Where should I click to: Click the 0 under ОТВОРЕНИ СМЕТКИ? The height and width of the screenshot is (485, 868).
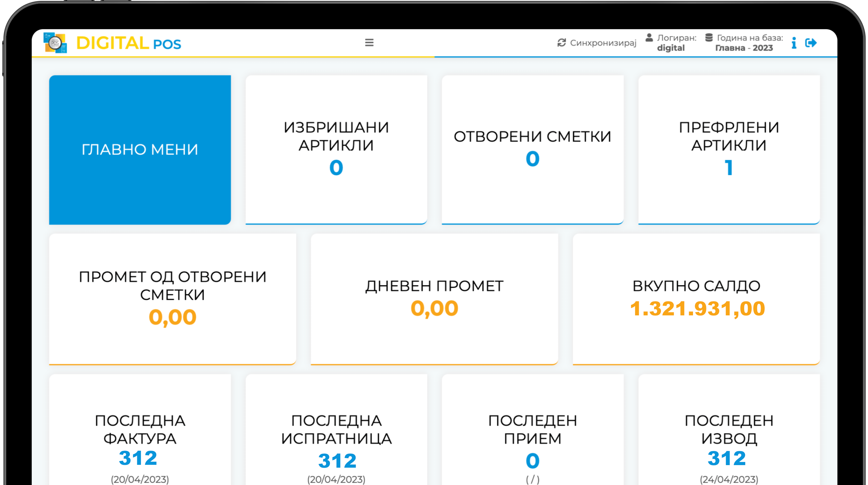coord(532,159)
